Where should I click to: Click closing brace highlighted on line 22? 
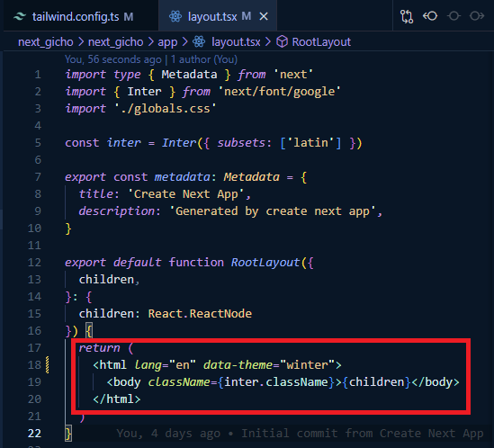pyautogui.click(x=68, y=434)
